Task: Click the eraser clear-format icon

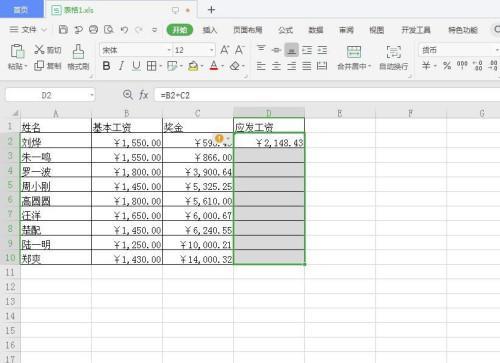Action: (235, 66)
